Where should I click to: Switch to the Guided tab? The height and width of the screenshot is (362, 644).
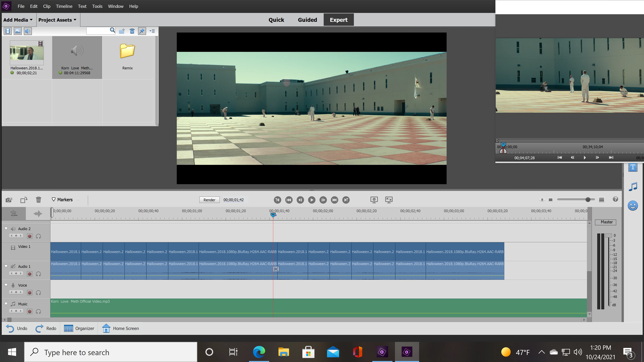307,20
